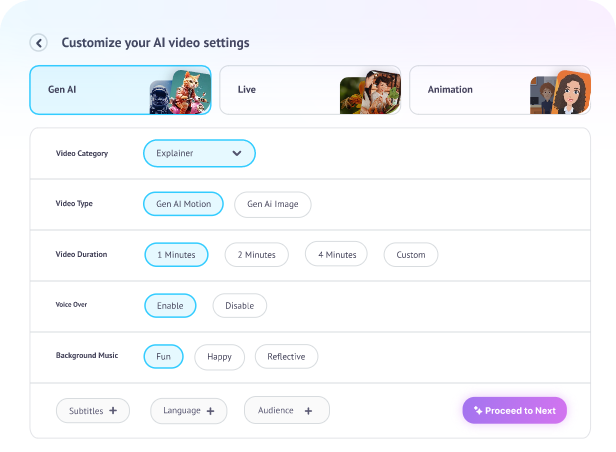This screenshot has height=452, width=616.
Task: Set duration to 2 Minutes
Action: tap(257, 255)
